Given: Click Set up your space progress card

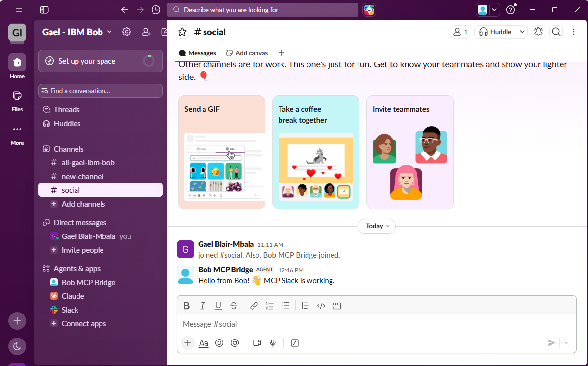Looking at the screenshot, I should (101, 61).
